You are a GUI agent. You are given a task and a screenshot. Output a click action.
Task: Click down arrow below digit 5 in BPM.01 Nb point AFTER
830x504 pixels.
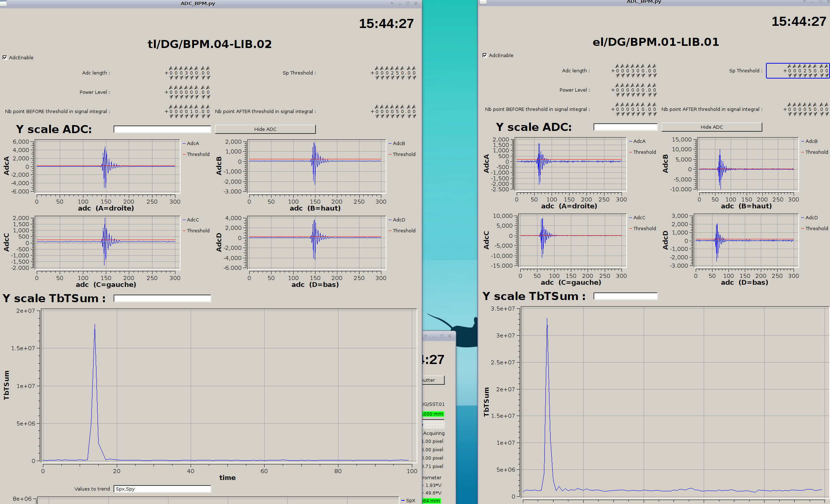(x=810, y=114)
